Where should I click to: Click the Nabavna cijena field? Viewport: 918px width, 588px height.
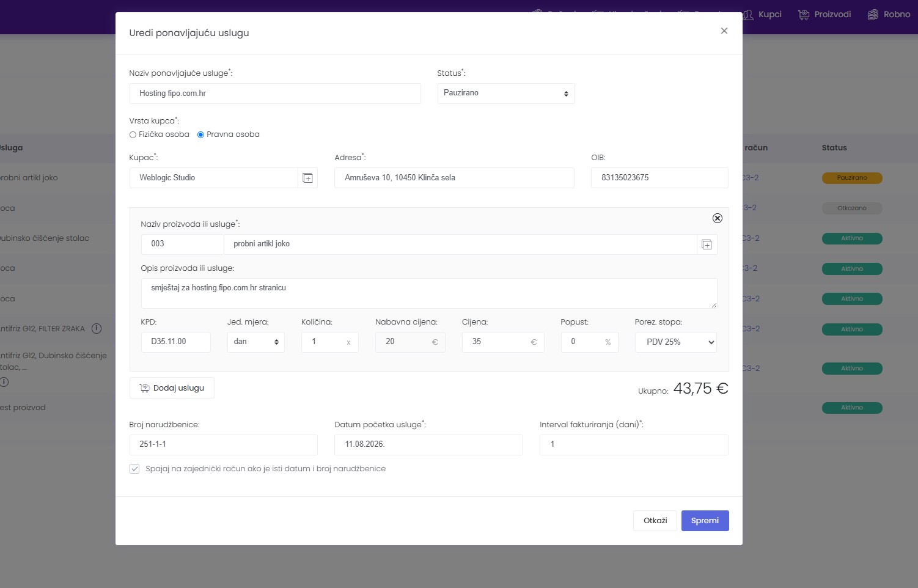click(410, 342)
